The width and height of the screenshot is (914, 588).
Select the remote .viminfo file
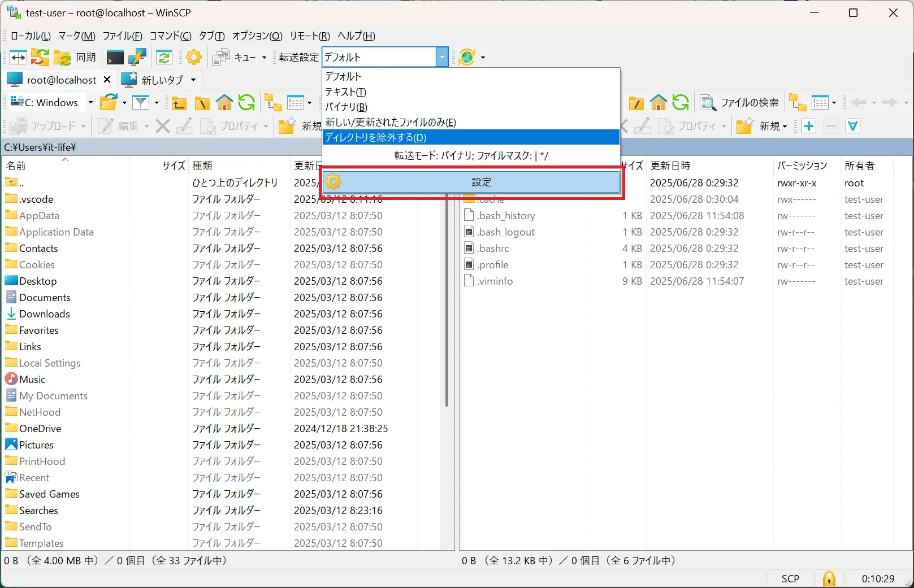495,281
